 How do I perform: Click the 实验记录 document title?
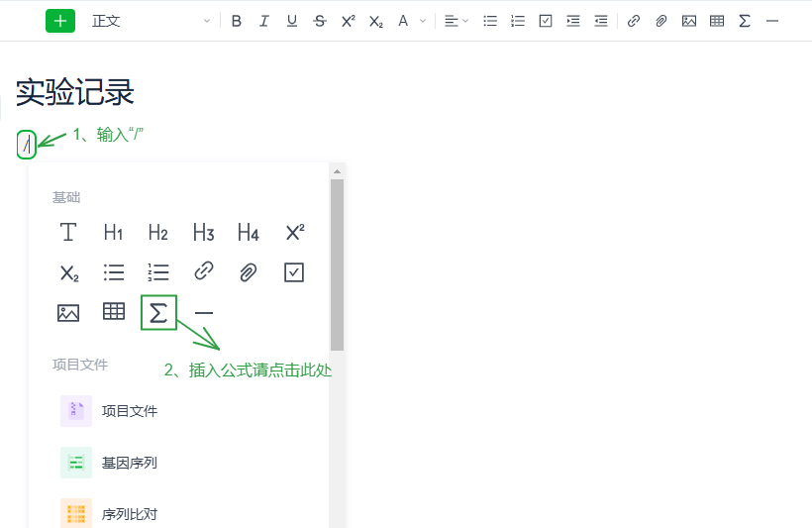tap(75, 93)
